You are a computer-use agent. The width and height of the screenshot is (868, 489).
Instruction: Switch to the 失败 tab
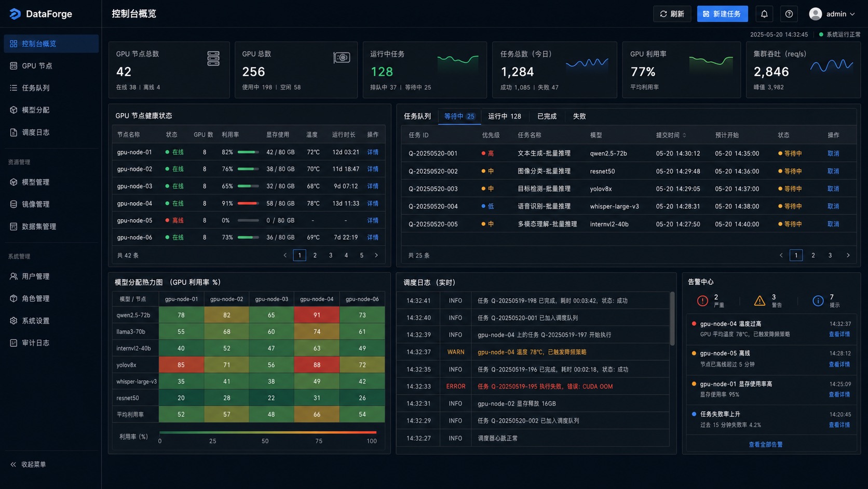(579, 116)
